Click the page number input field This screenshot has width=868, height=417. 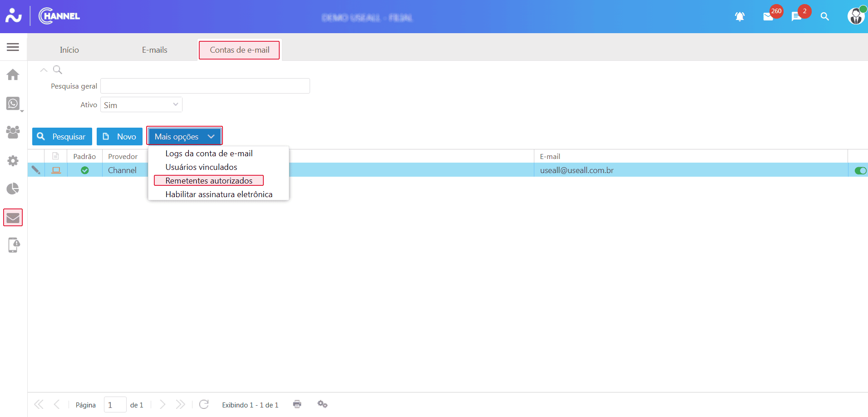coord(115,404)
